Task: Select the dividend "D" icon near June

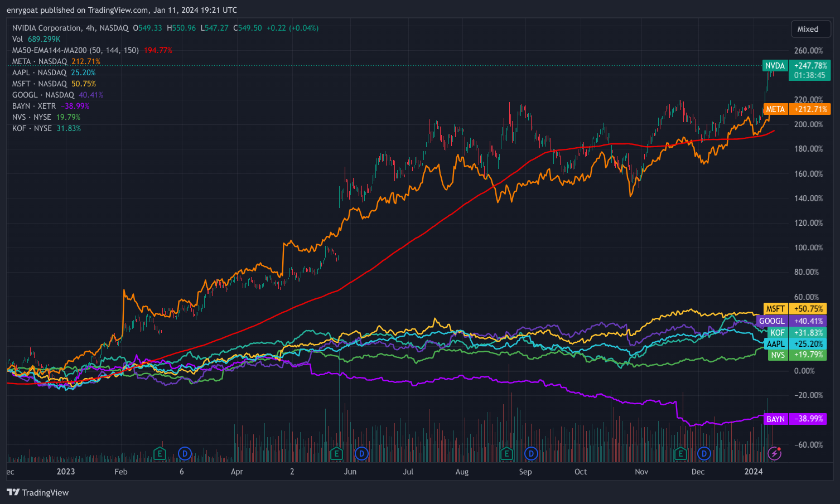Action: [361, 454]
